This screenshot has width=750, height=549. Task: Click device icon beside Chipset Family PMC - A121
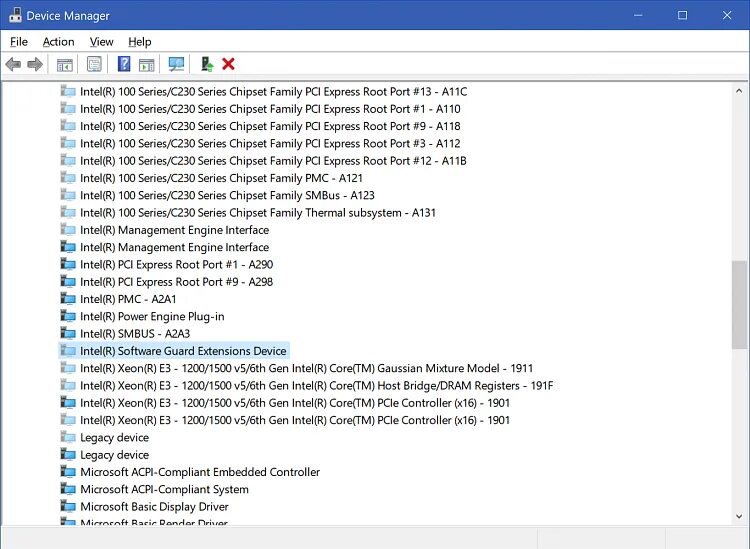click(x=68, y=178)
